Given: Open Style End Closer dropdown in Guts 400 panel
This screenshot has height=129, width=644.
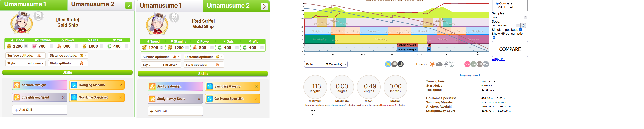Looking at the screenshot, I should click(x=161, y=65).
